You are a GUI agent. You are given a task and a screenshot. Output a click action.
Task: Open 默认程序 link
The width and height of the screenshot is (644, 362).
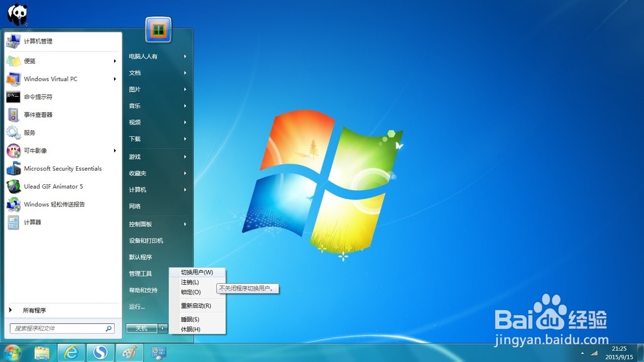coord(140,257)
